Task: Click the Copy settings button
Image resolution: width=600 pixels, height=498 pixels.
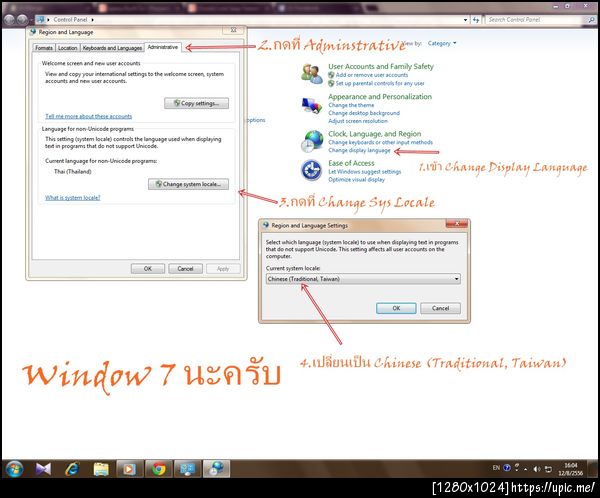Action: pyautogui.click(x=197, y=103)
